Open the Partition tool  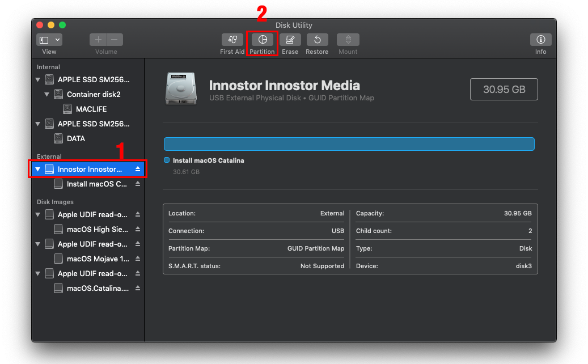(x=262, y=40)
